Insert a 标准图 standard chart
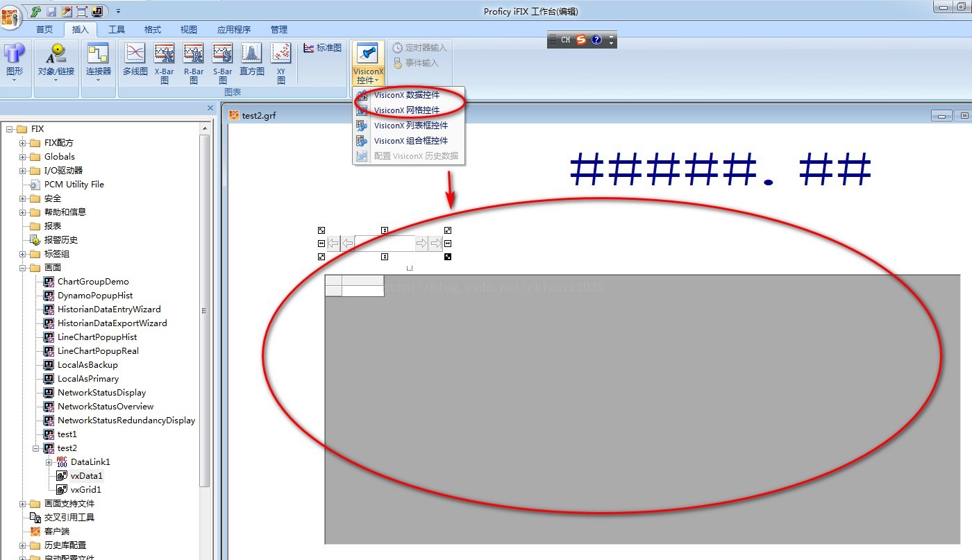Image resolution: width=972 pixels, height=560 pixels. point(323,48)
